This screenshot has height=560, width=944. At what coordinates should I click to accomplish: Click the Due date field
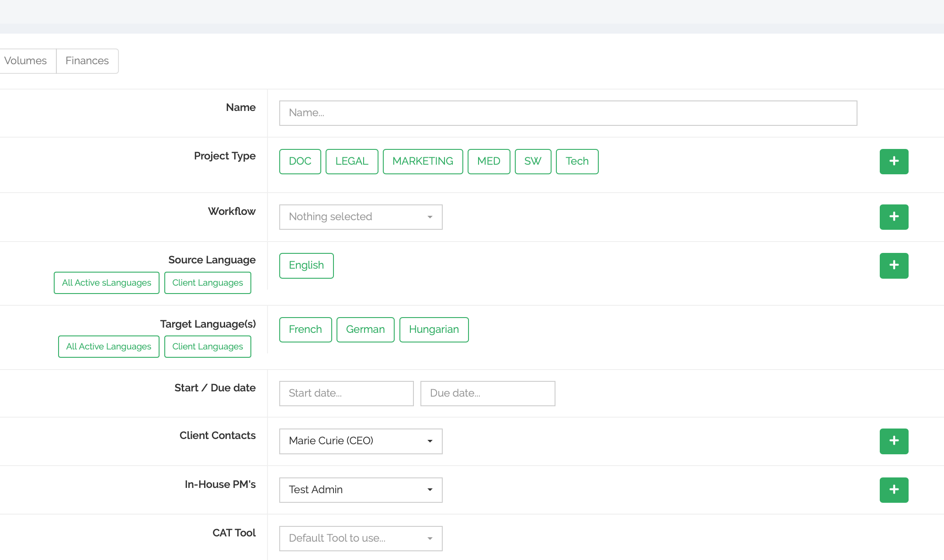tap(487, 394)
